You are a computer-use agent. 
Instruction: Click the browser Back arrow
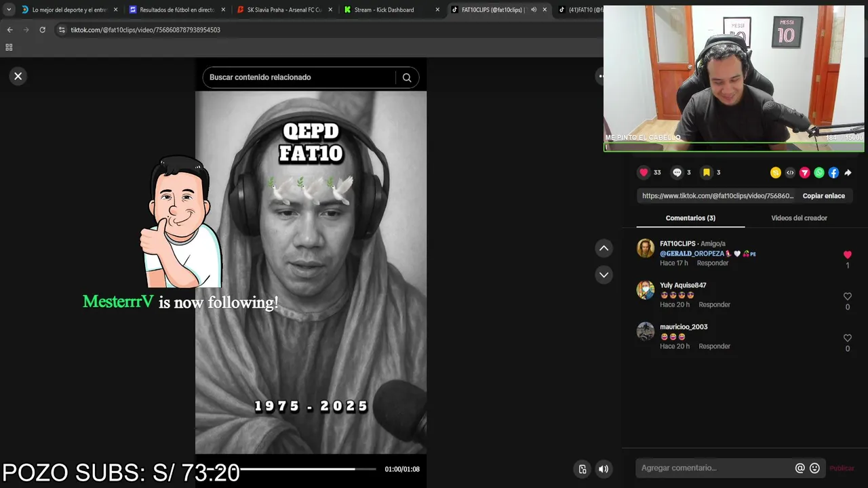pyautogui.click(x=9, y=30)
